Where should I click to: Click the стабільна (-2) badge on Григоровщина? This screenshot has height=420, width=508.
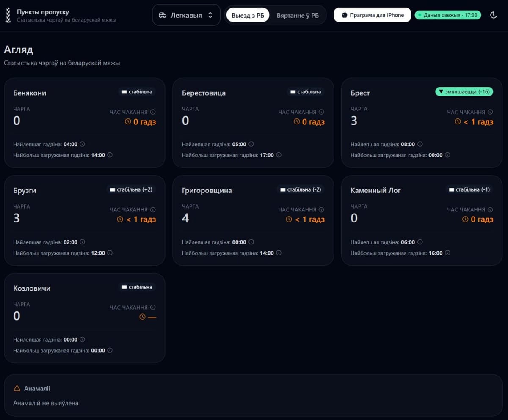pos(300,189)
